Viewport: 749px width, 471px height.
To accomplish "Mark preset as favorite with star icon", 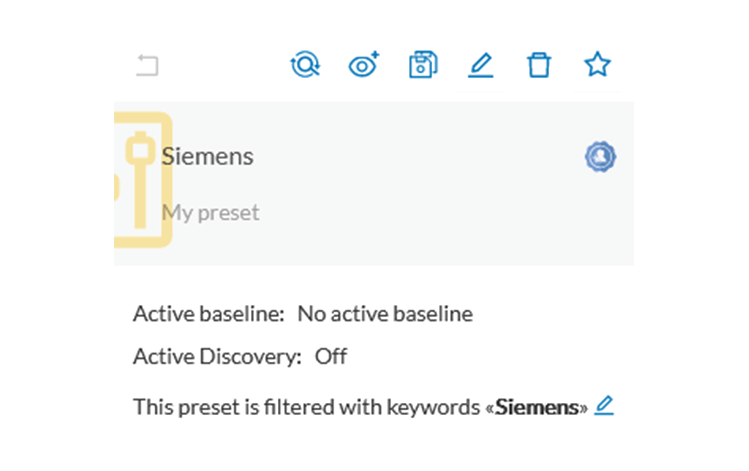I will coord(597,64).
